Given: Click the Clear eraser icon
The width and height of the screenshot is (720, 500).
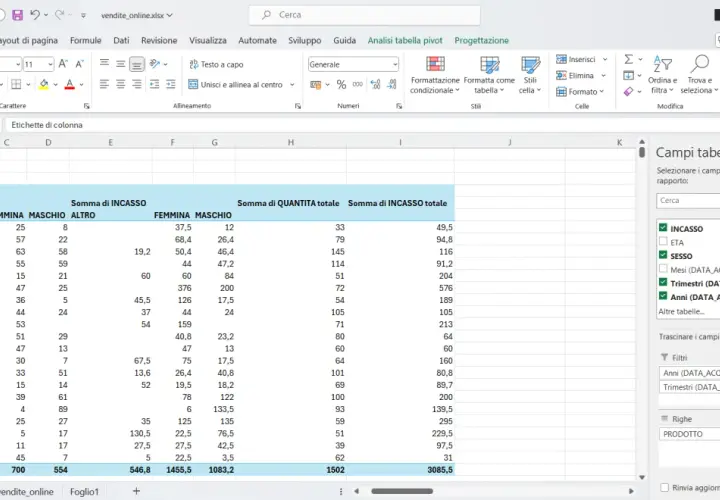Looking at the screenshot, I should (629, 91).
